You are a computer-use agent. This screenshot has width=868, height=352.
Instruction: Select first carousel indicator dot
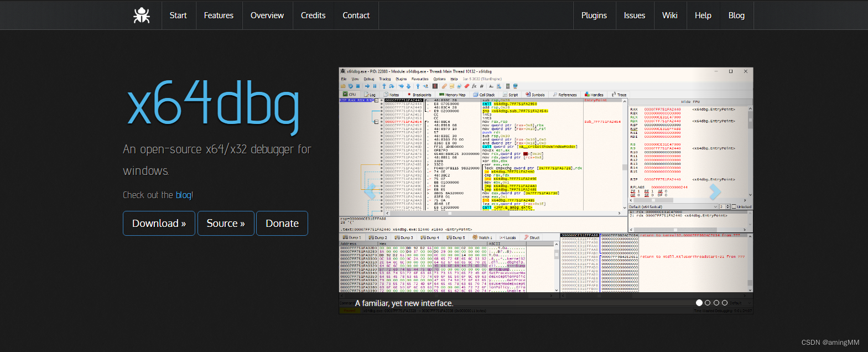pos(699,303)
